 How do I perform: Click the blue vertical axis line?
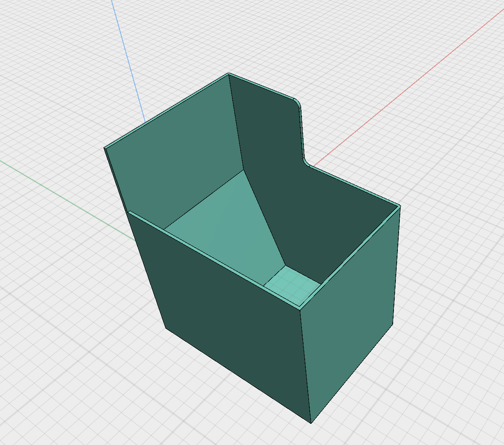(x=128, y=61)
